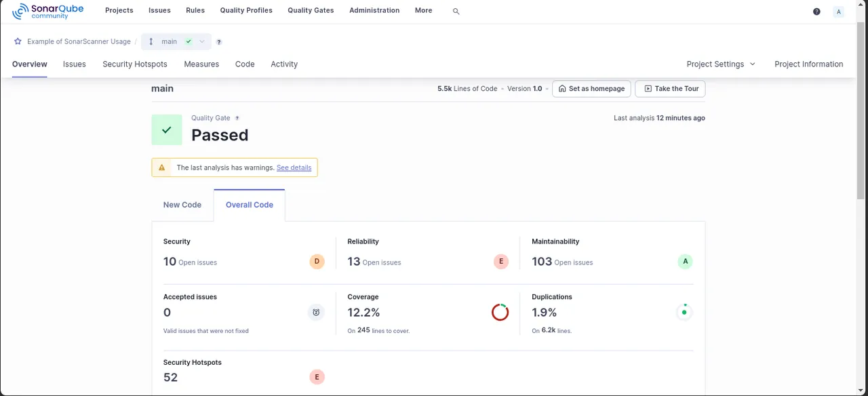Open the 12.2% Coverage value
The width and height of the screenshot is (868, 396).
[x=363, y=313]
